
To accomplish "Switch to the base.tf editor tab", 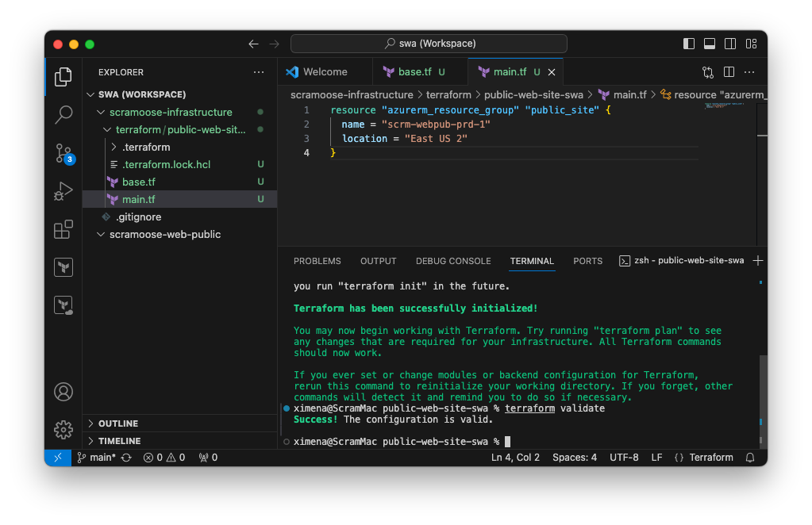I will [x=420, y=72].
